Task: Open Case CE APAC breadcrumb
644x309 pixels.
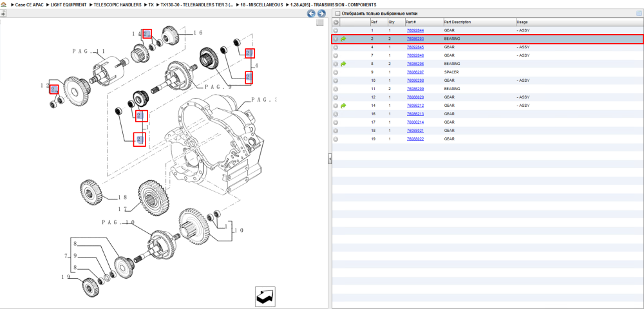Action: click(29, 5)
